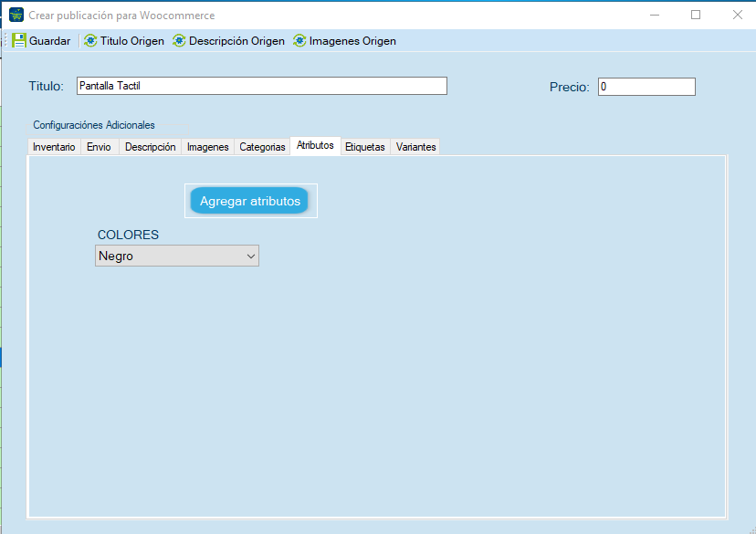
Task: Click the Negro value in the combo box
Action: click(x=116, y=256)
